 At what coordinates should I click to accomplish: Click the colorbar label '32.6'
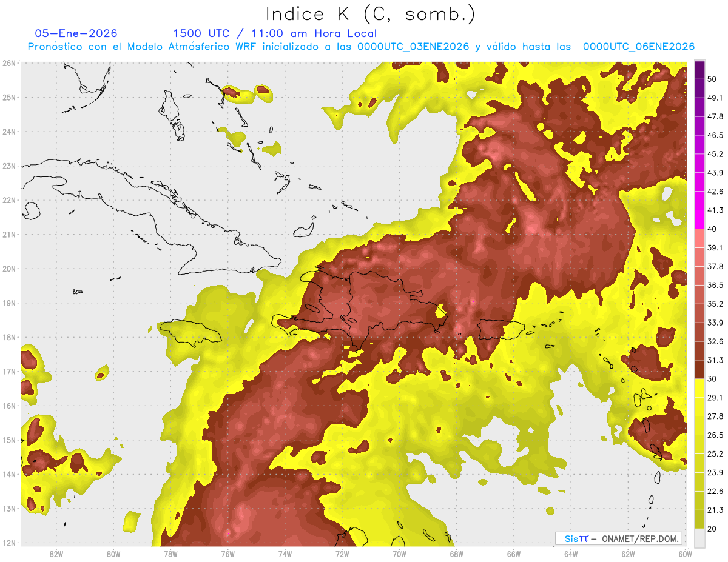716,341
